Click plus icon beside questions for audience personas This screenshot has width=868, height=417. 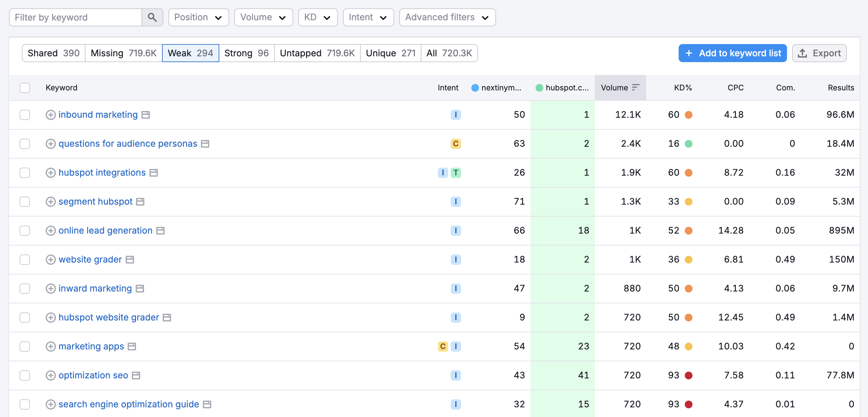(x=50, y=144)
